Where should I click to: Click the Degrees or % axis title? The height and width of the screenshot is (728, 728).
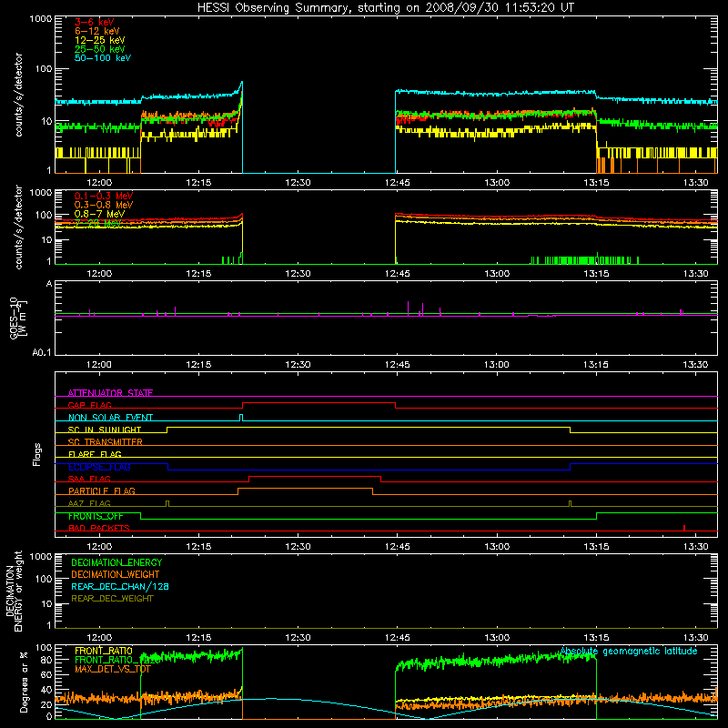point(24,682)
